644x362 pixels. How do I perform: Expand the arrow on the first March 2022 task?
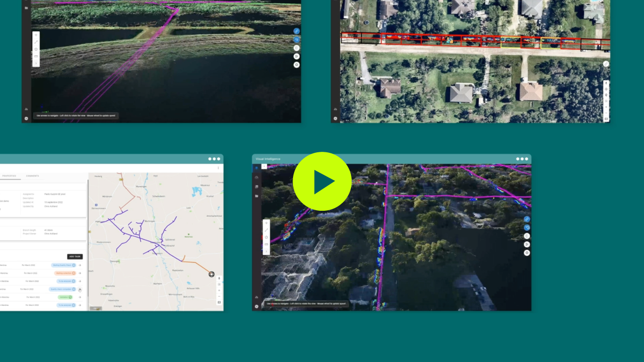(79, 265)
